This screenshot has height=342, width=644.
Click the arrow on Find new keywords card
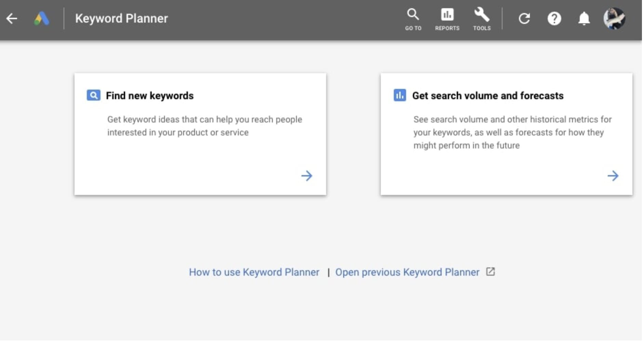click(308, 176)
